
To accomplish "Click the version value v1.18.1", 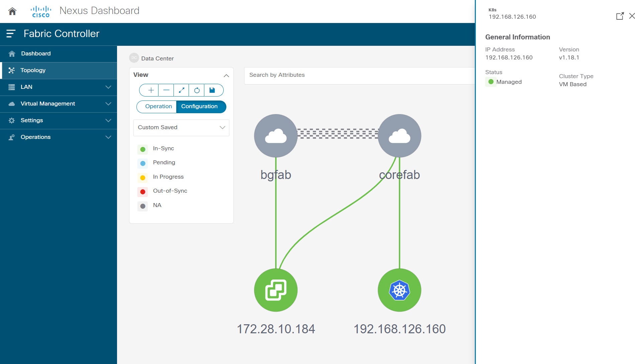I will pyautogui.click(x=569, y=57).
